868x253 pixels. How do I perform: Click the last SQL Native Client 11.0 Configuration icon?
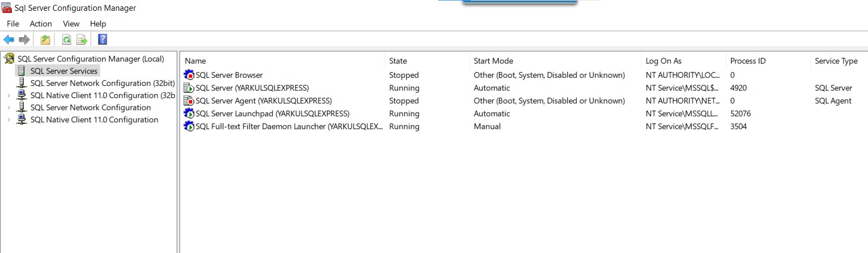(x=22, y=119)
